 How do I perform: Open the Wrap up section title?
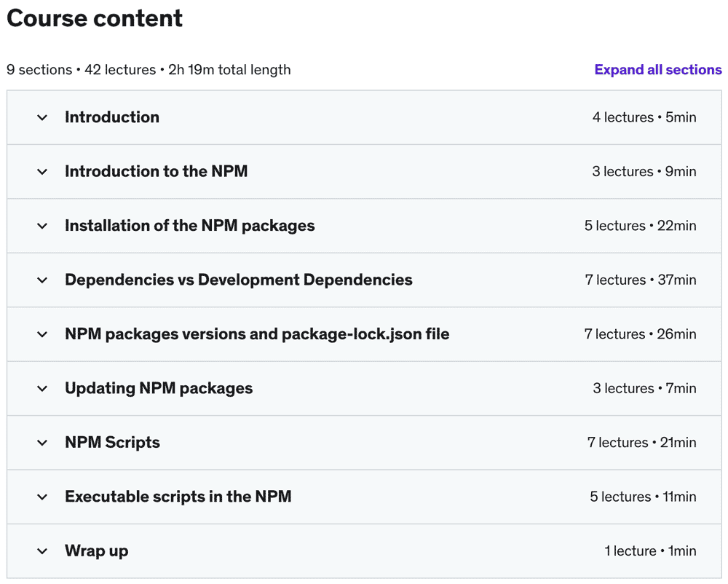click(96, 551)
